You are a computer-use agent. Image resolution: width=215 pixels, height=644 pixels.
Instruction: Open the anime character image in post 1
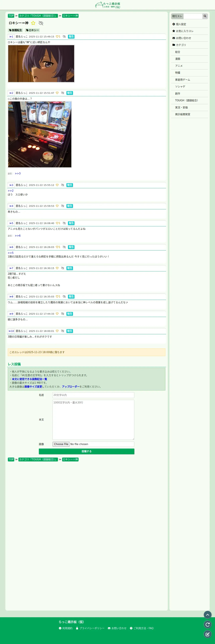[41, 64]
